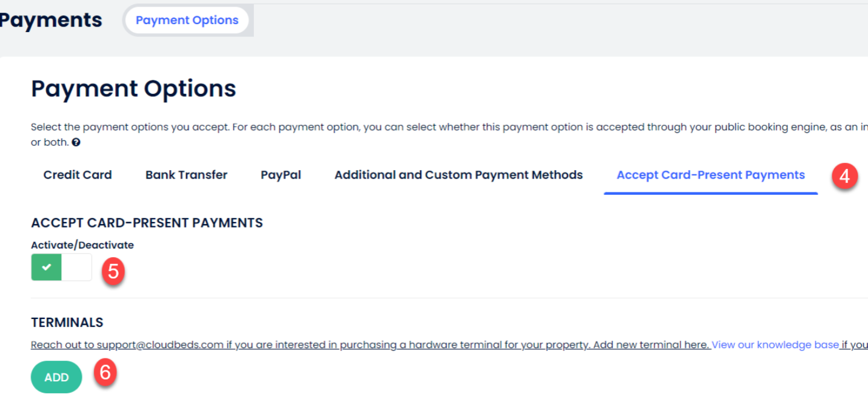Screen dimensions: 868x397
Task: Click the red number 6 badge
Action: [x=105, y=372]
